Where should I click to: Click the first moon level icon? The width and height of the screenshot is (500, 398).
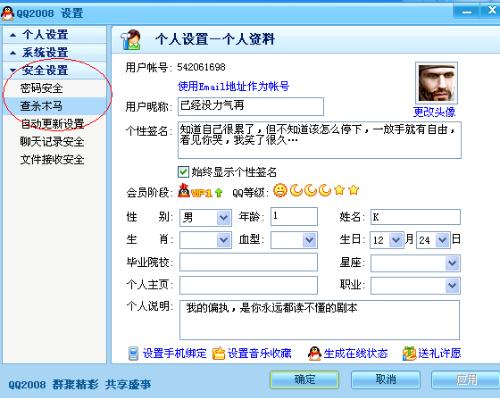[296, 190]
